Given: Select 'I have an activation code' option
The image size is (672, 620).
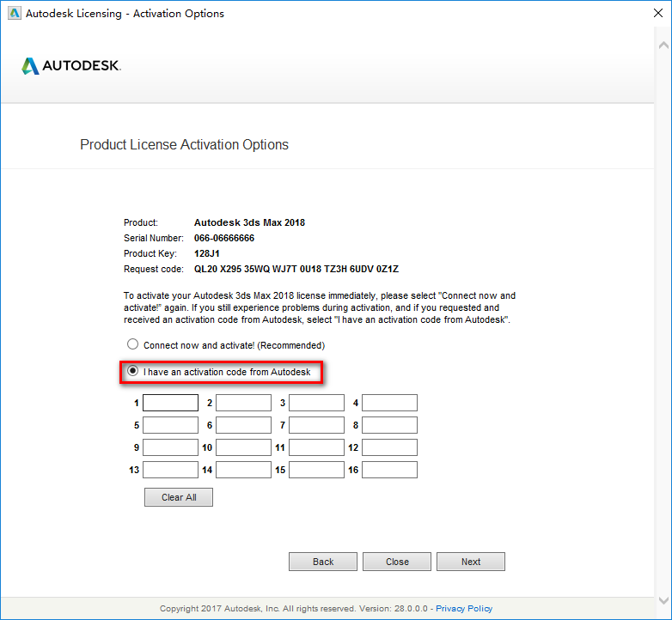Looking at the screenshot, I should click(132, 372).
